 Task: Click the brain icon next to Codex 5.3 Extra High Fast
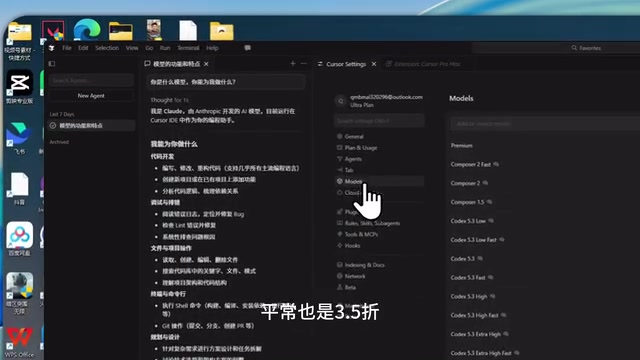click(x=517, y=353)
